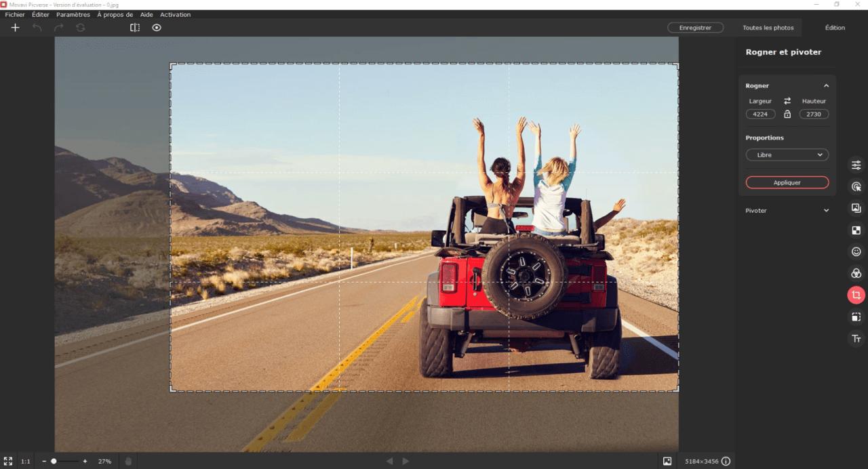Switch to the Toutes les photos tab

tap(767, 27)
